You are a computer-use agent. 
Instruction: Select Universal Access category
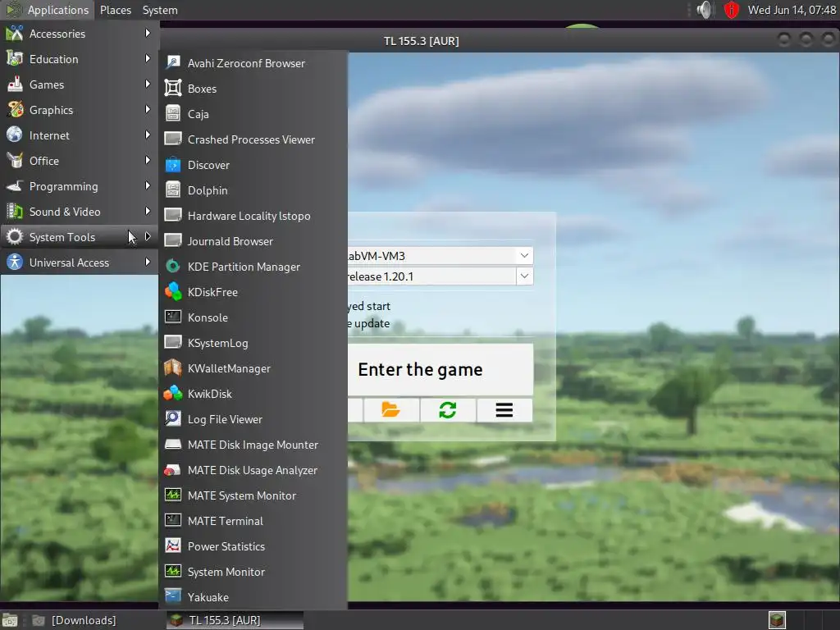[80, 262]
